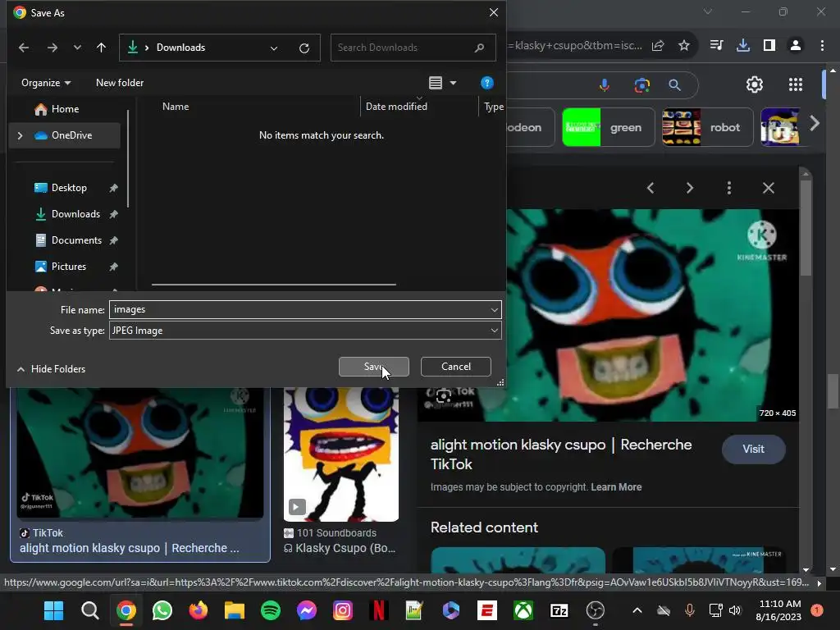Cancel the Save As dialog
This screenshot has width=840, height=630.
[x=456, y=367]
